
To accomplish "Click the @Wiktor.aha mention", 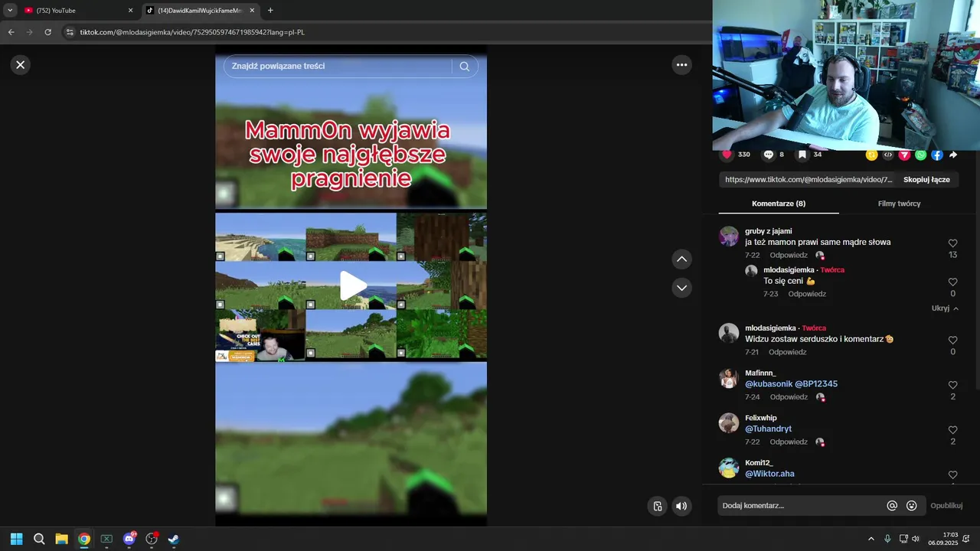I will (x=769, y=474).
